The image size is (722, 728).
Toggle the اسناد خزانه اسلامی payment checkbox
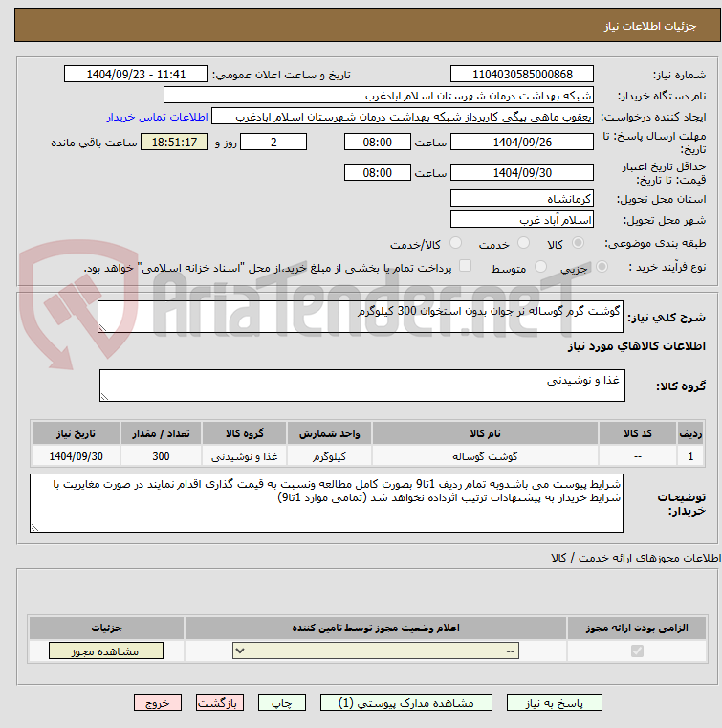pyautogui.click(x=465, y=266)
